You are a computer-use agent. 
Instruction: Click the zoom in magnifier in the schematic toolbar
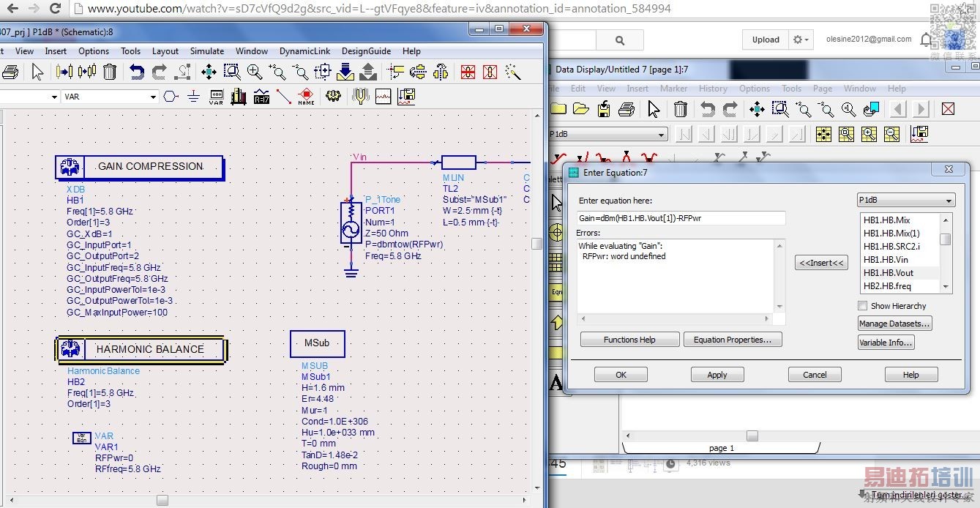point(255,72)
